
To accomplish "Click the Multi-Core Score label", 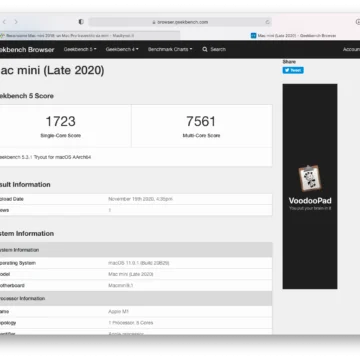I will pos(201,136).
